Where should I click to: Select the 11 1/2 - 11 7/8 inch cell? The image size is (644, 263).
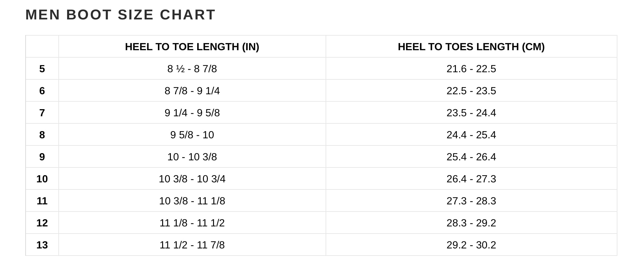[x=192, y=245]
